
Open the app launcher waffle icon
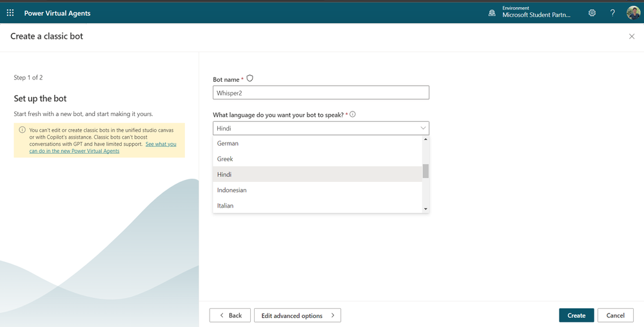tap(10, 13)
